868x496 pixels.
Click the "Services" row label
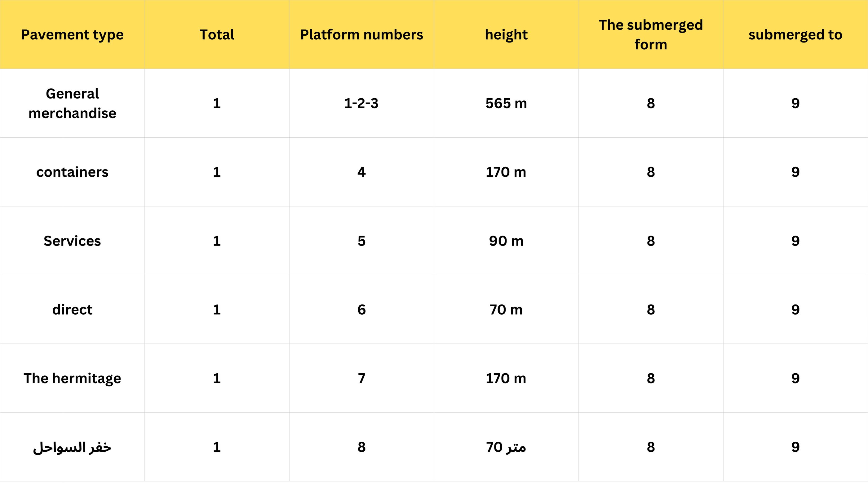pos(72,241)
